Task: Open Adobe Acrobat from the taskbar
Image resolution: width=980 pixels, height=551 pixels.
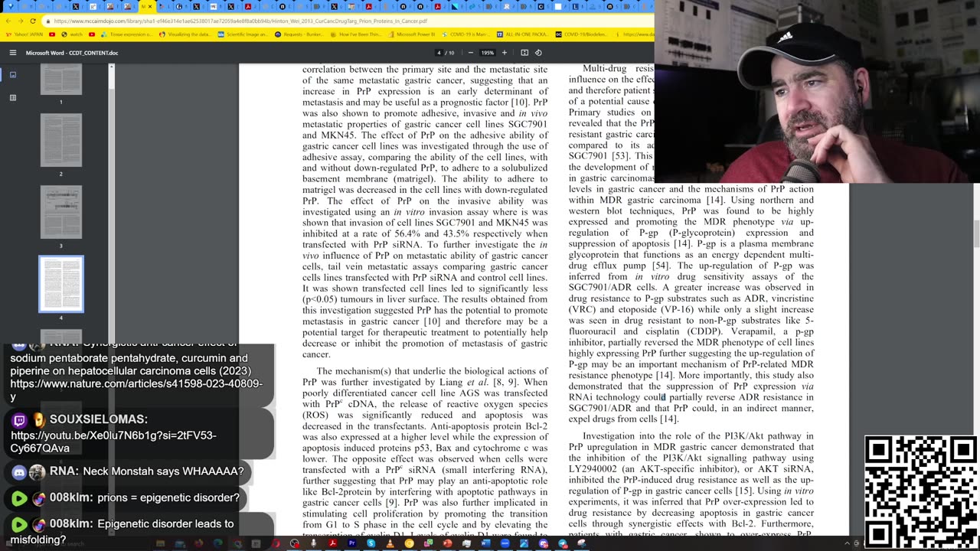Action: coord(332,543)
